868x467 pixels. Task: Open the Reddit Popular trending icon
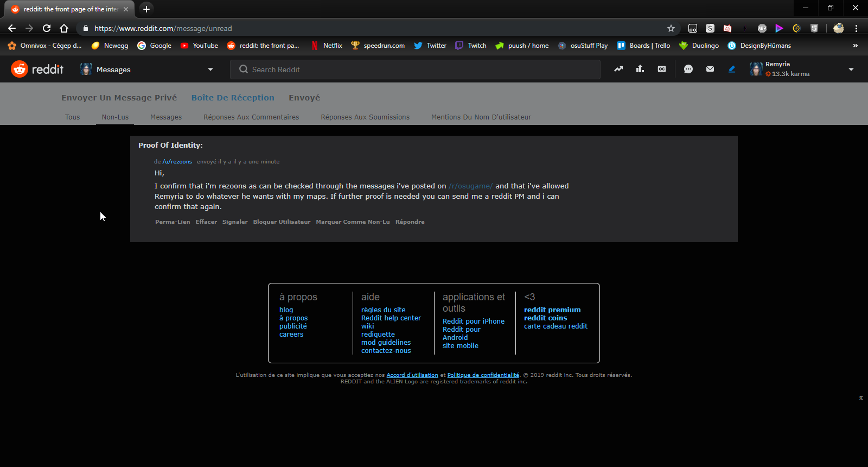click(x=618, y=69)
